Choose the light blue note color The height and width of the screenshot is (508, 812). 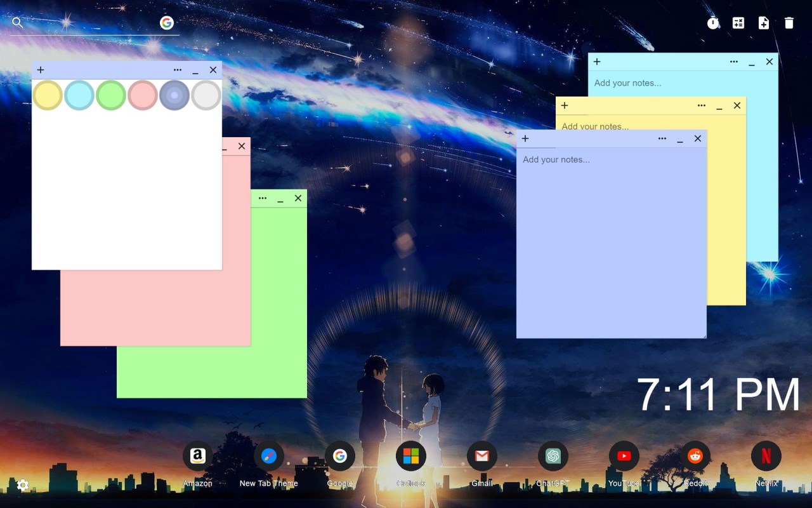pyautogui.click(x=79, y=95)
